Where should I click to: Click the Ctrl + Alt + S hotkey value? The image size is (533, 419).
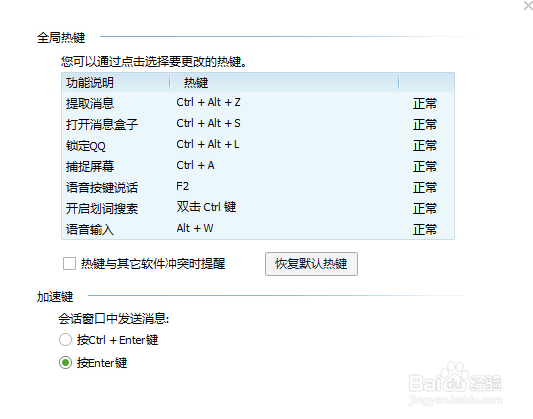tap(208, 123)
